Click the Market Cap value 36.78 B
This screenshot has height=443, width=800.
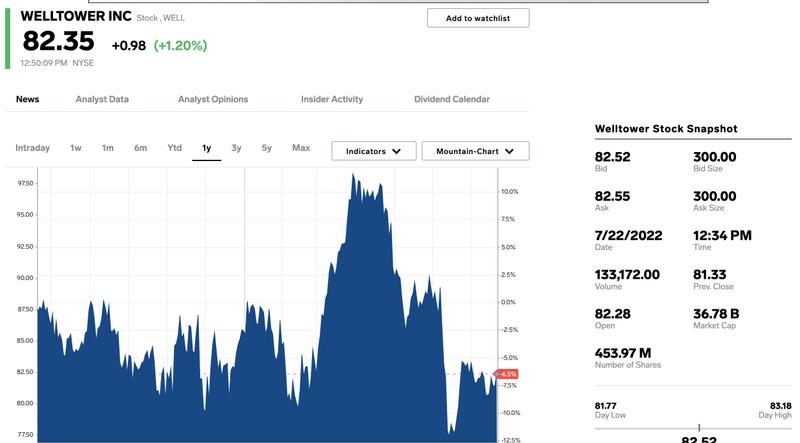[x=716, y=314]
